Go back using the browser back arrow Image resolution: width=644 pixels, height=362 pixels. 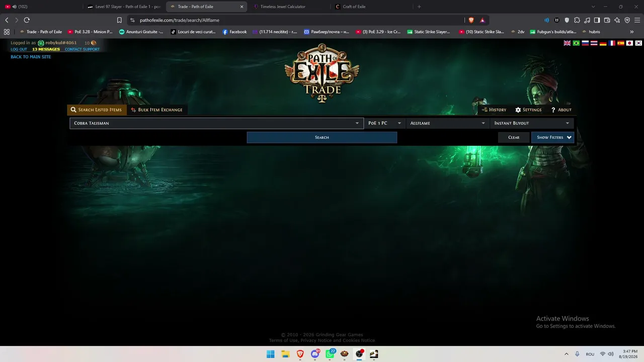(7, 20)
